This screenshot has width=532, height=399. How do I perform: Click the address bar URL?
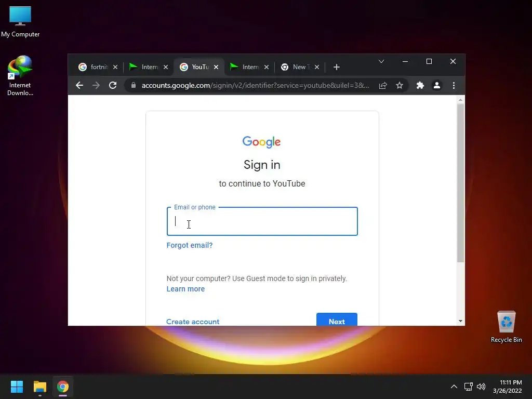[x=255, y=86]
